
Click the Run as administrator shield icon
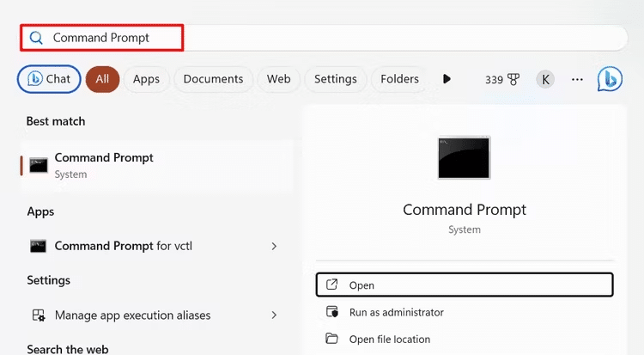[x=332, y=312]
